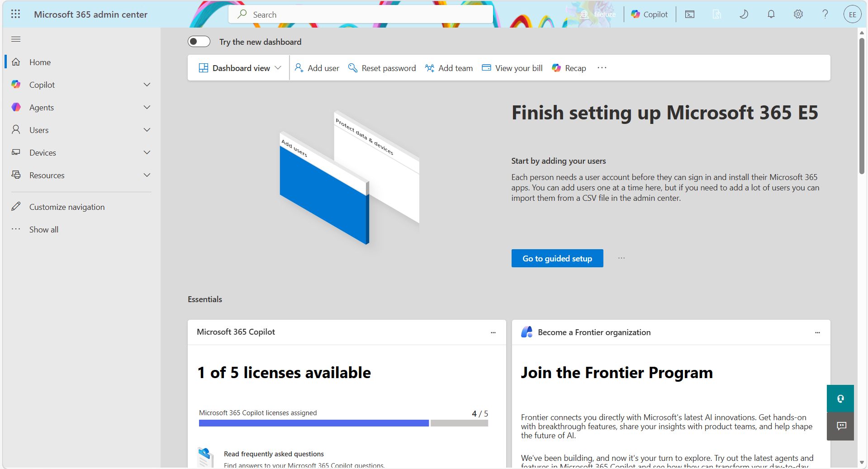Open help question mark icon

(825, 14)
